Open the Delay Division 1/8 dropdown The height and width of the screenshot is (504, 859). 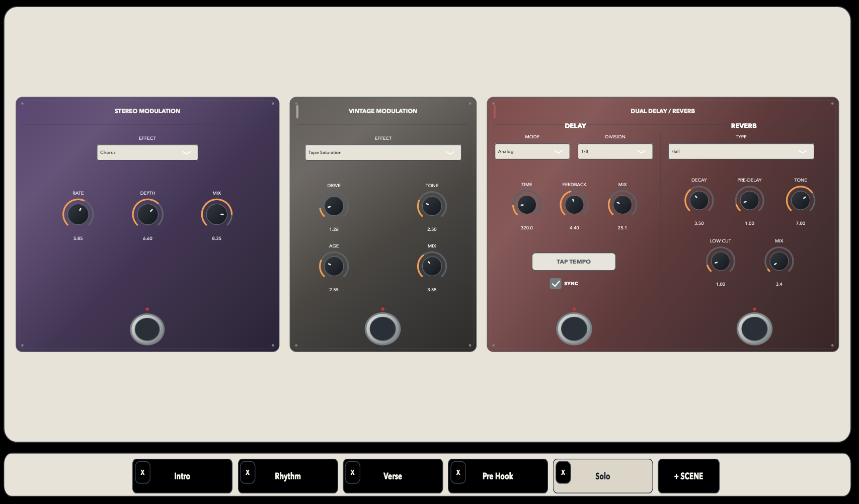[x=615, y=151]
